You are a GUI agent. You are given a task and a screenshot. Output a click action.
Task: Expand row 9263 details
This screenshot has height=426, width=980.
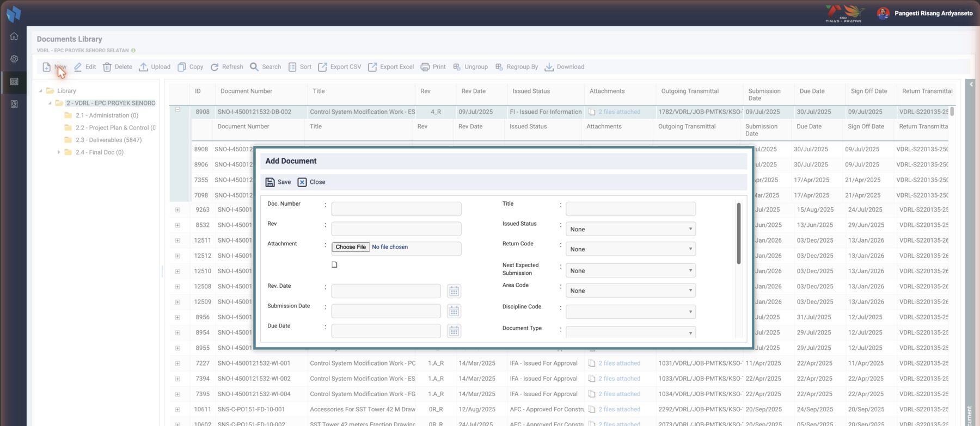(x=177, y=210)
